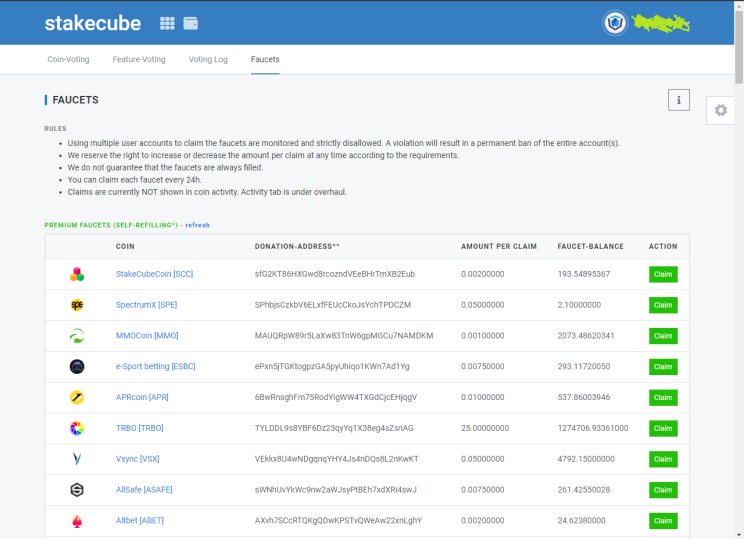This screenshot has height=539, width=744.
Task: Click the StakeCubeCoin cube logo icon
Action: tap(77, 274)
